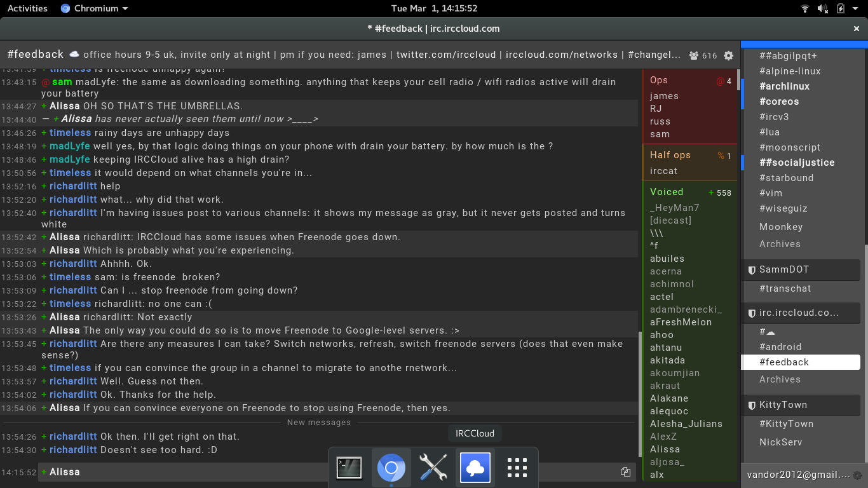Expand Archives under the irc.irccloud.com network
This screenshot has height=488, width=868.
coord(780,379)
